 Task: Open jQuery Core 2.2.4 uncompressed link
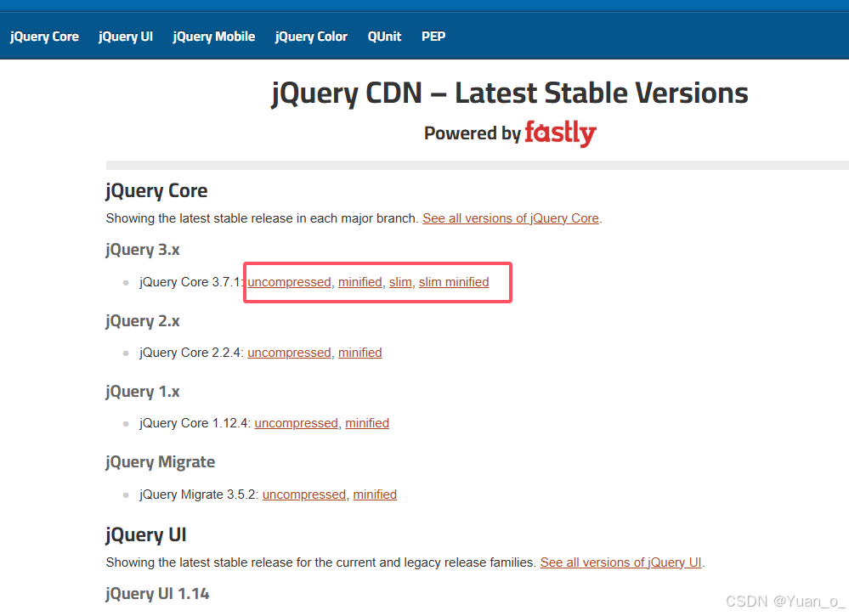(x=289, y=353)
